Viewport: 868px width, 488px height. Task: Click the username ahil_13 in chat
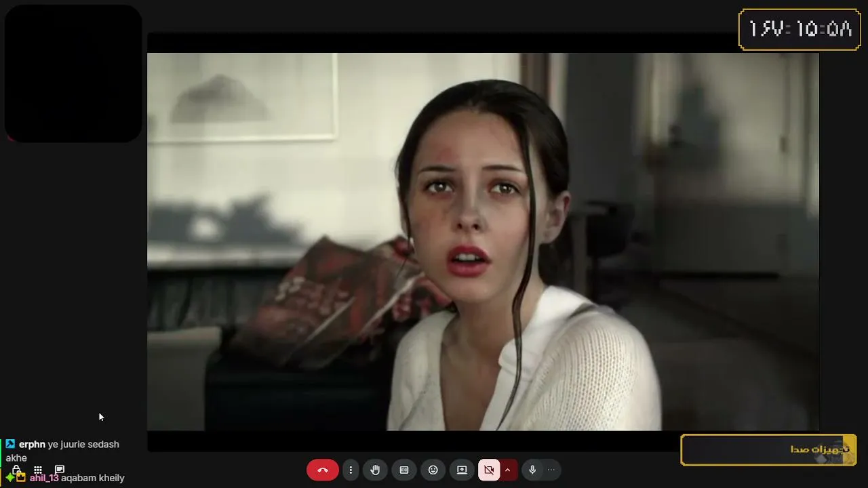click(x=44, y=478)
